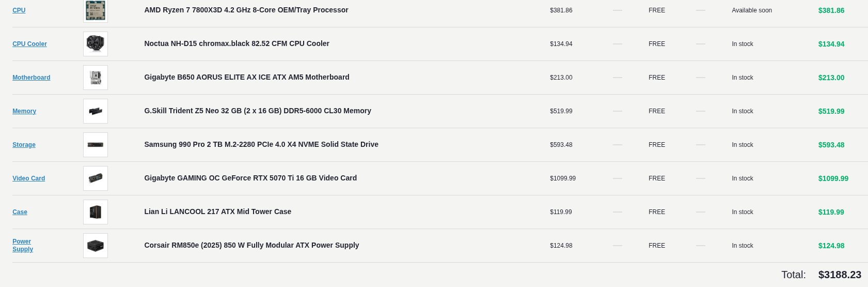Click the Storage category link
This screenshot has width=868, height=287.
[24, 145]
